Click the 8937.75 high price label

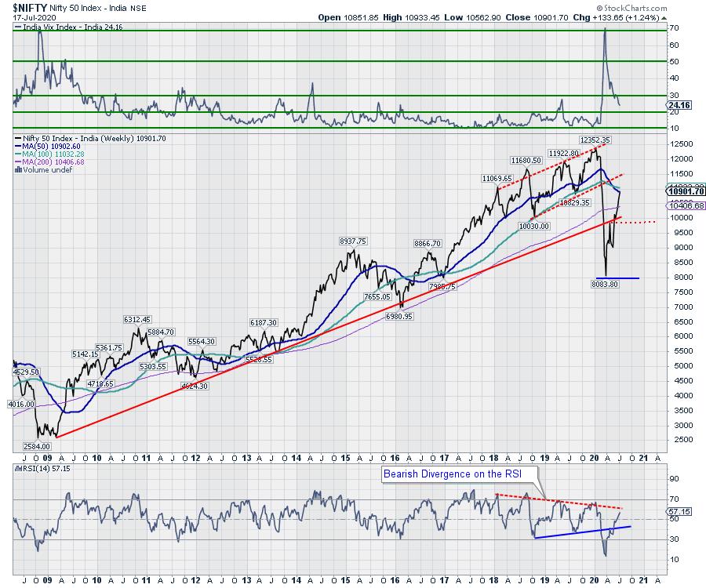click(x=353, y=241)
